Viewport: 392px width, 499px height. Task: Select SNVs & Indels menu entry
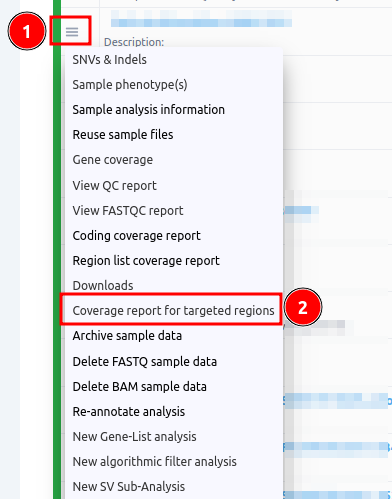[x=109, y=60]
